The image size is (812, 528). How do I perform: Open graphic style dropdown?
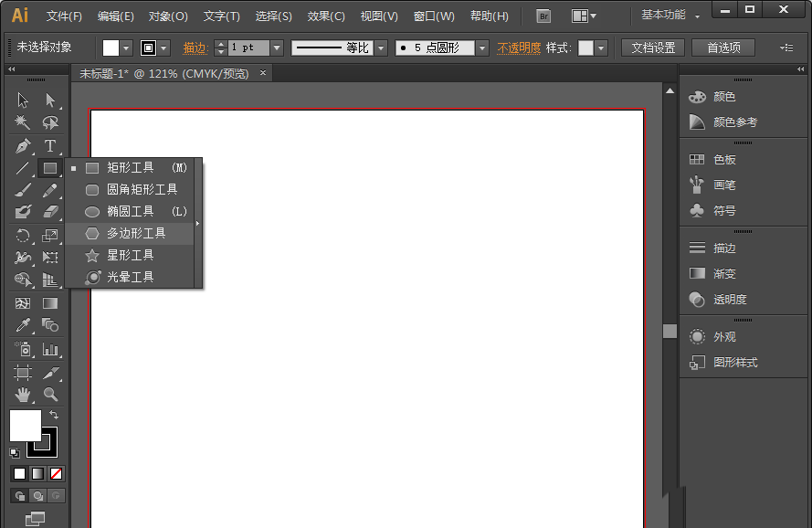tap(601, 48)
